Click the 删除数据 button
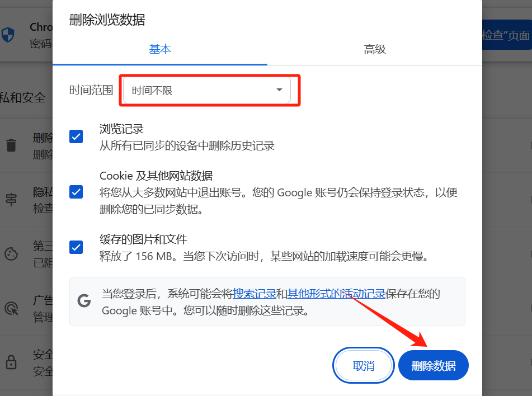The image size is (532, 396). (x=434, y=365)
